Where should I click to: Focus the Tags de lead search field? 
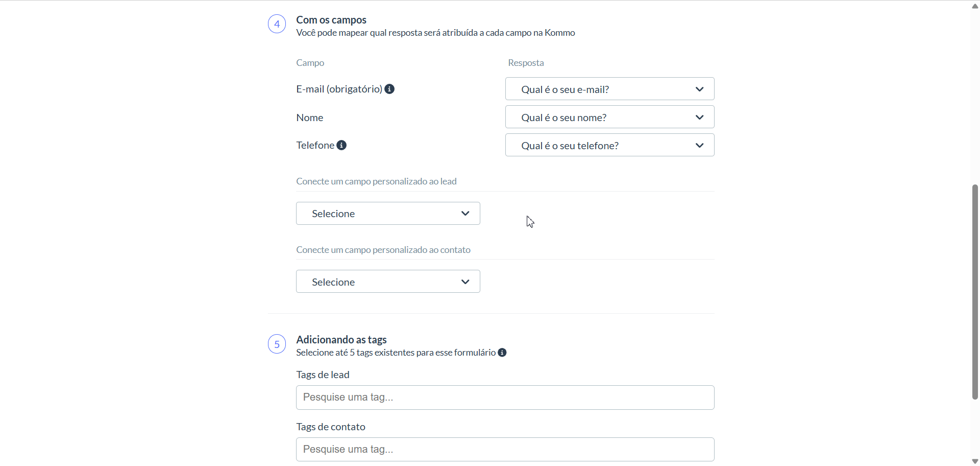(505, 398)
